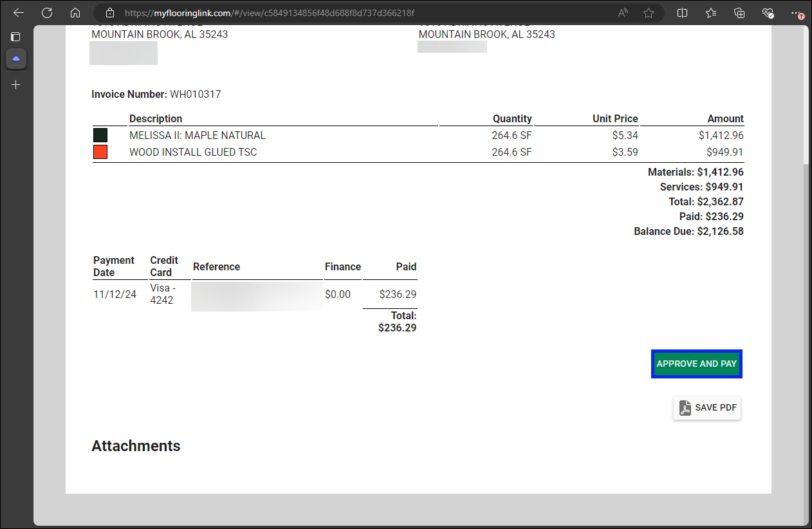Click the red Wood Install swatch
The height and width of the screenshot is (529, 812).
[x=100, y=152]
